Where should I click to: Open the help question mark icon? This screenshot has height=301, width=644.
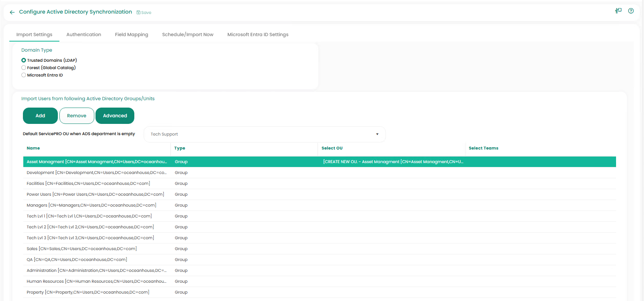point(631,11)
